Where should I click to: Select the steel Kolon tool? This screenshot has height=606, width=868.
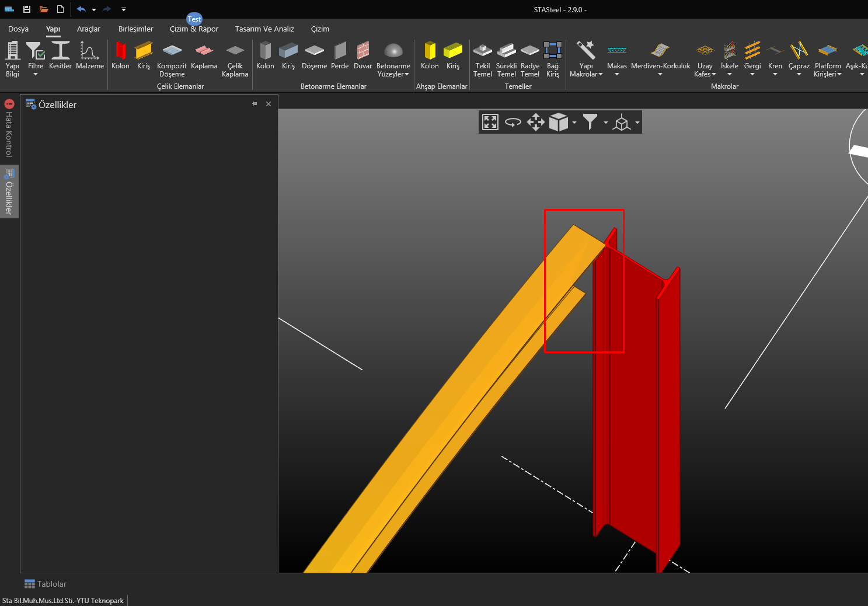(120, 56)
